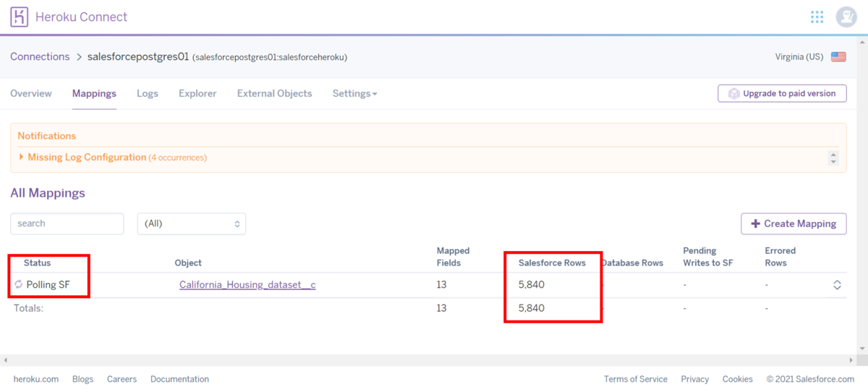Screen dimensions: 868x392
Task: Click the Heroku logo icon
Action: [x=20, y=17]
